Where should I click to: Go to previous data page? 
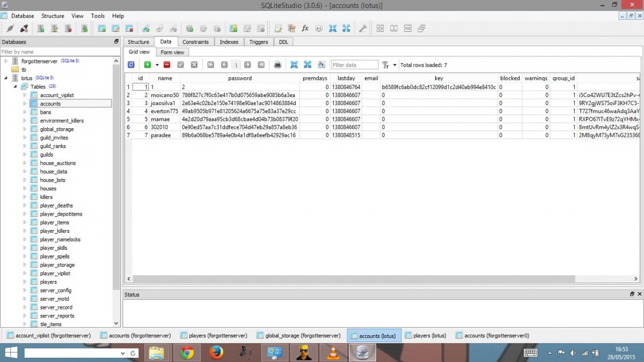(x=224, y=65)
